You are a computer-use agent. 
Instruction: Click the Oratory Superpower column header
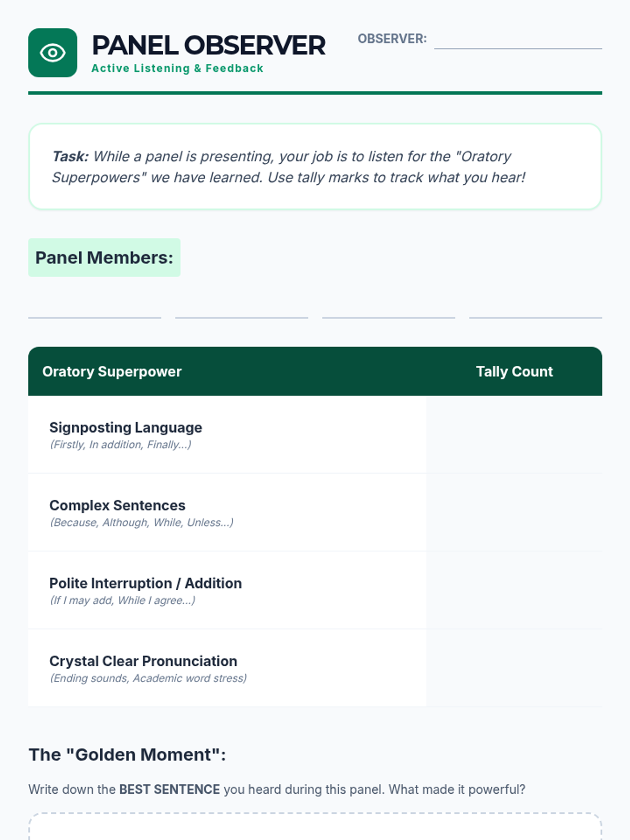112,372
